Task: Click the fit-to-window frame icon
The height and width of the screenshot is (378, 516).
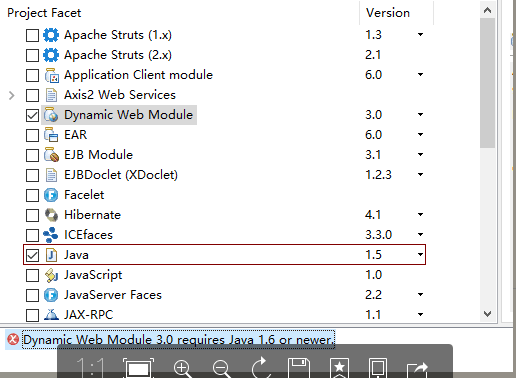Action: click(138, 368)
